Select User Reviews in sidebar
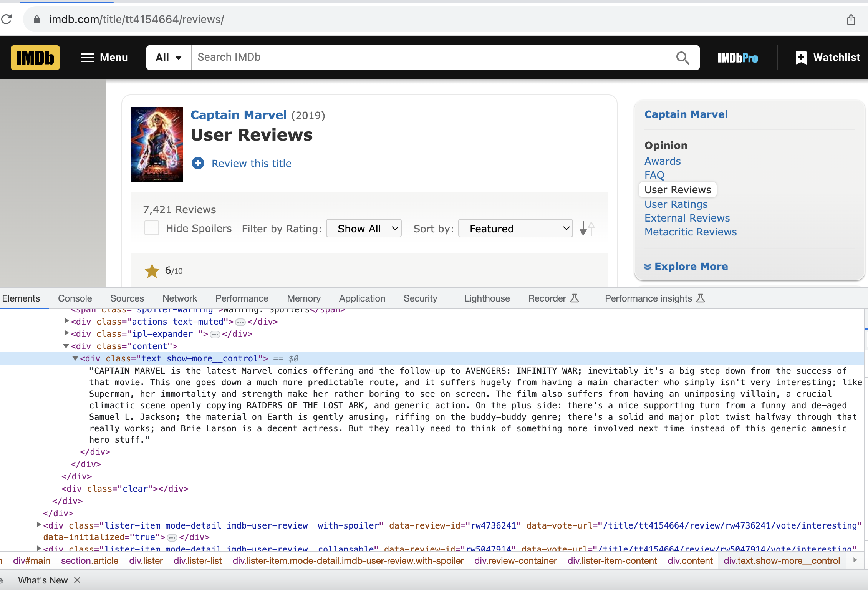868x590 pixels. pyautogui.click(x=678, y=190)
